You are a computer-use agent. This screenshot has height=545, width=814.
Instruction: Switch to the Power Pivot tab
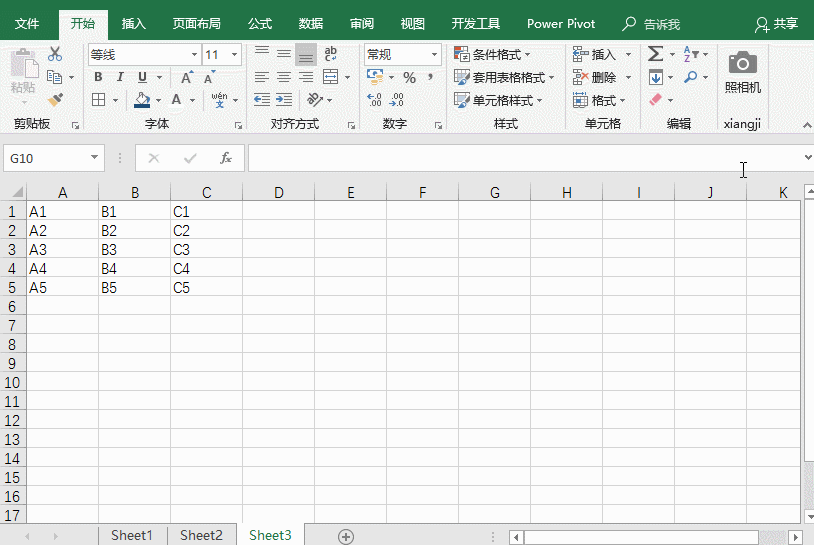(x=561, y=24)
